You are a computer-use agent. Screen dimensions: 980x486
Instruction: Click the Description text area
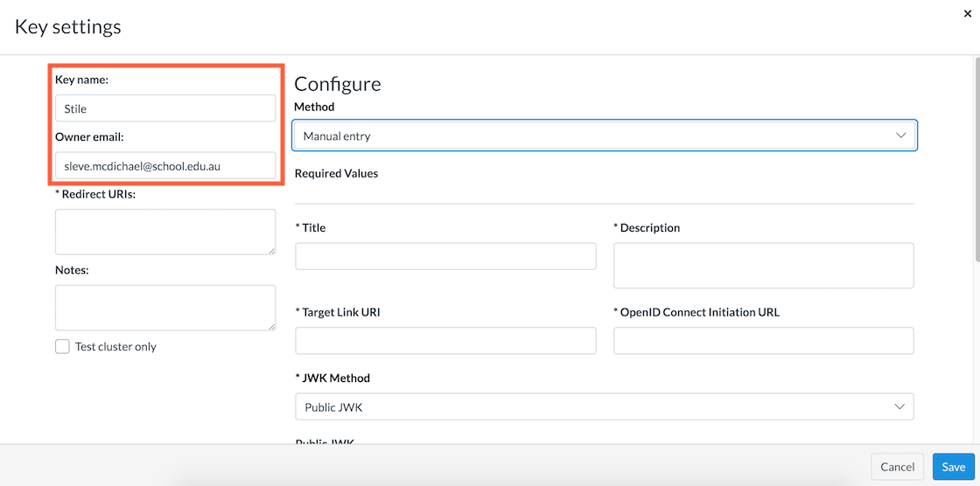[764, 266]
